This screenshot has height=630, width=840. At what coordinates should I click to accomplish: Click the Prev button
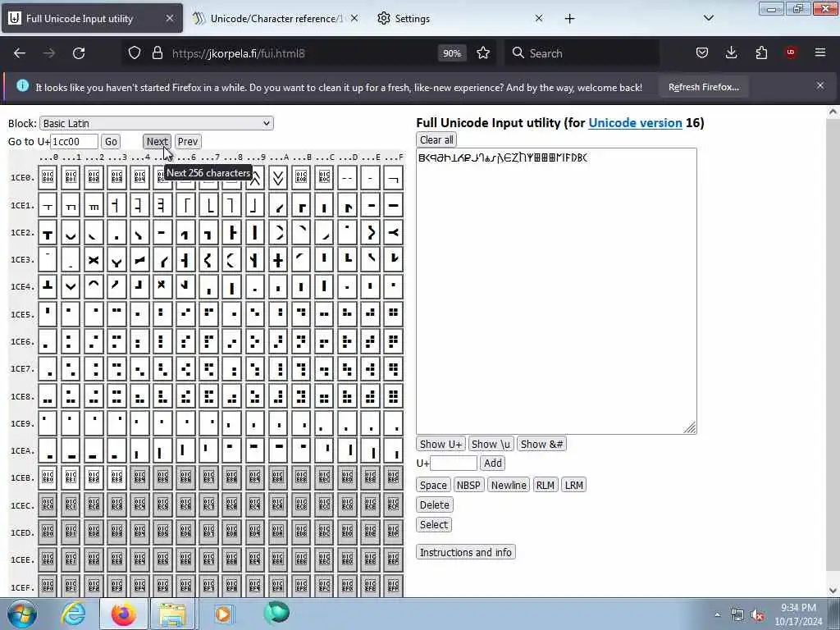[x=188, y=141]
